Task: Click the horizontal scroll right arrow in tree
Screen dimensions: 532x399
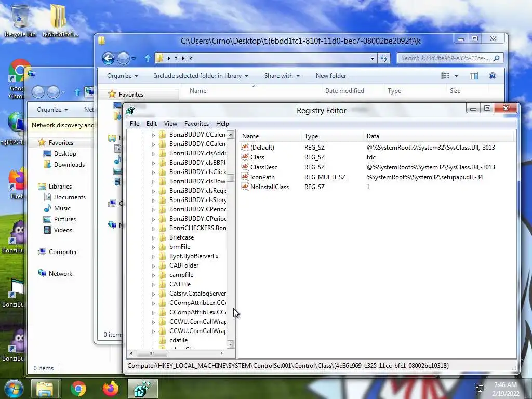Action: [x=221, y=353]
